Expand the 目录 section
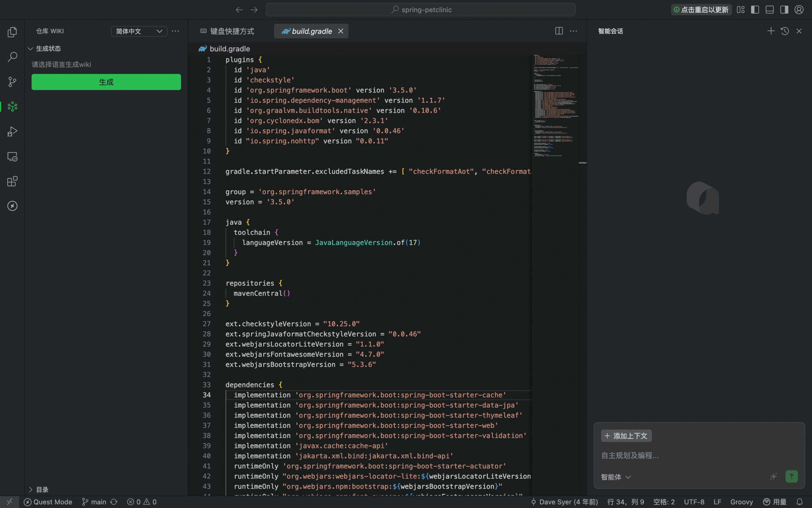The width and height of the screenshot is (812, 508). click(x=39, y=490)
